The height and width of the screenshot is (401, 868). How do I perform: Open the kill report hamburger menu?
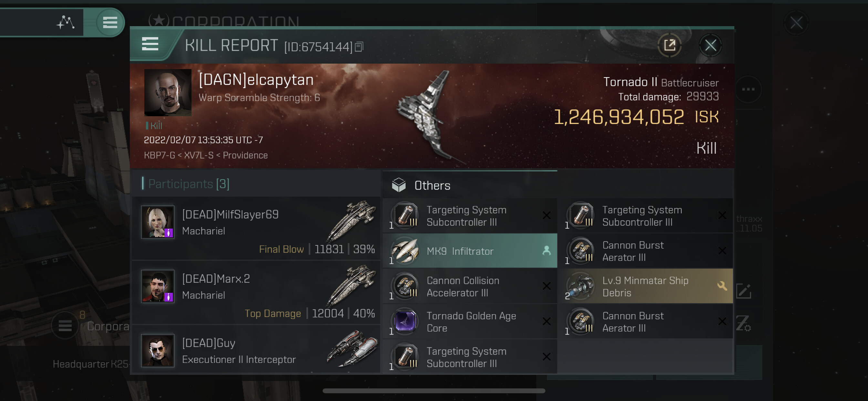pos(150,44)
